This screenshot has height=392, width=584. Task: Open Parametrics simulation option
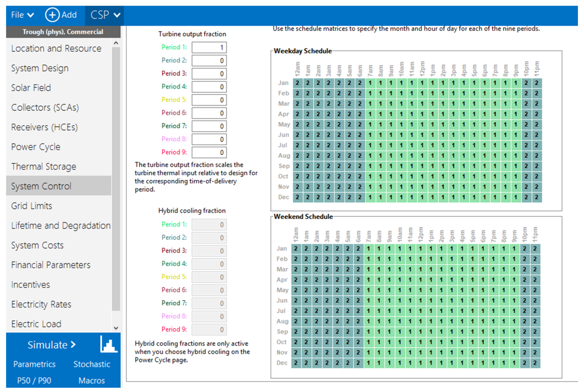tap(34, 364)
